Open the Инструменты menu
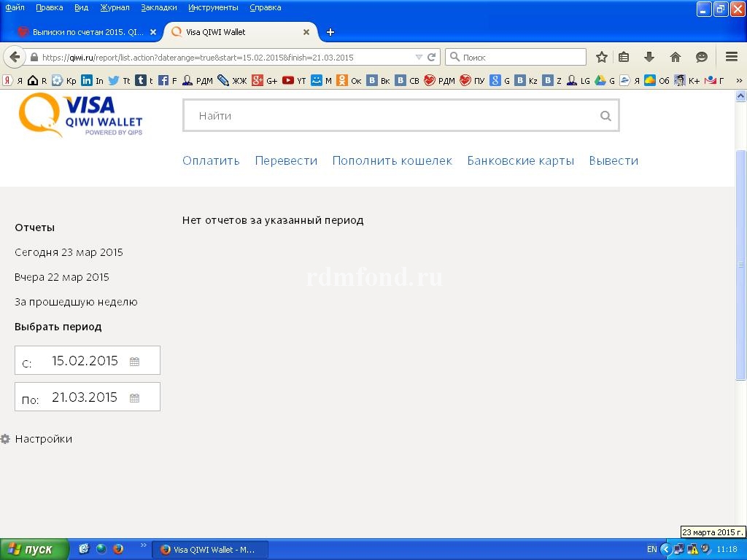Screen dimensions: 747x560 pos(213,7)
